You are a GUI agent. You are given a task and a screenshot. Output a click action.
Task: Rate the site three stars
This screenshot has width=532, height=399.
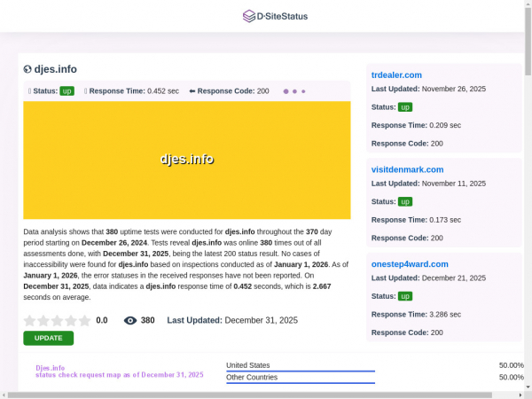click(58, 321)
